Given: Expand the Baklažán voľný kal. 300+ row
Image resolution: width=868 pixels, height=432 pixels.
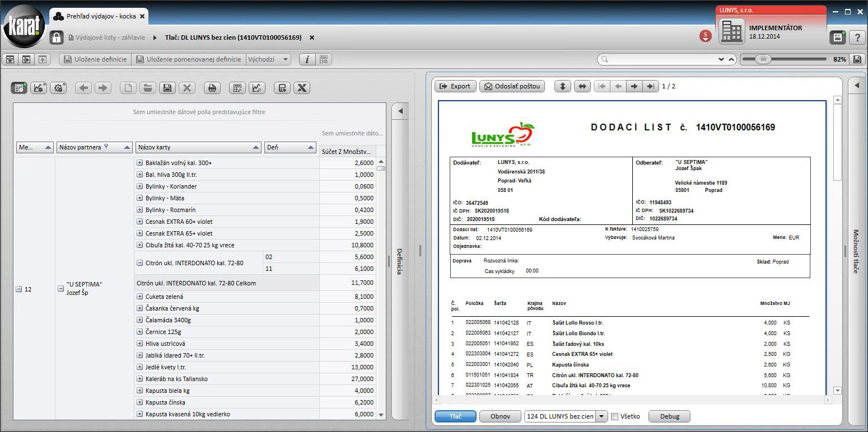Looking at the screenshot, I should [x=140, y=163].
